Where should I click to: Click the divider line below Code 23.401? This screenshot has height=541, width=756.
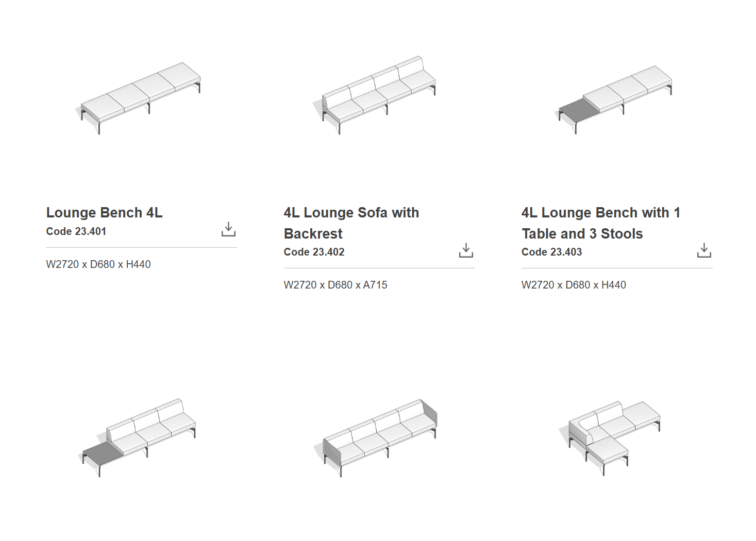click(141, 248)
